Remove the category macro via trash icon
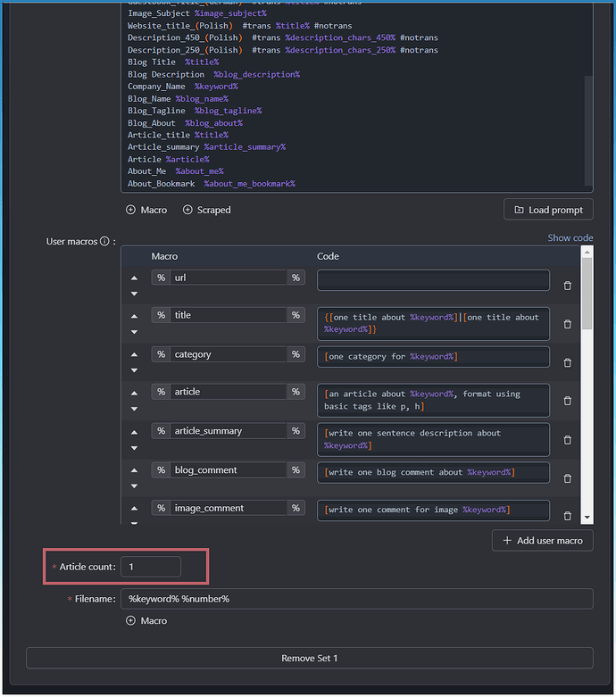This screenshot has width=616, height=697. pos(567,363)
